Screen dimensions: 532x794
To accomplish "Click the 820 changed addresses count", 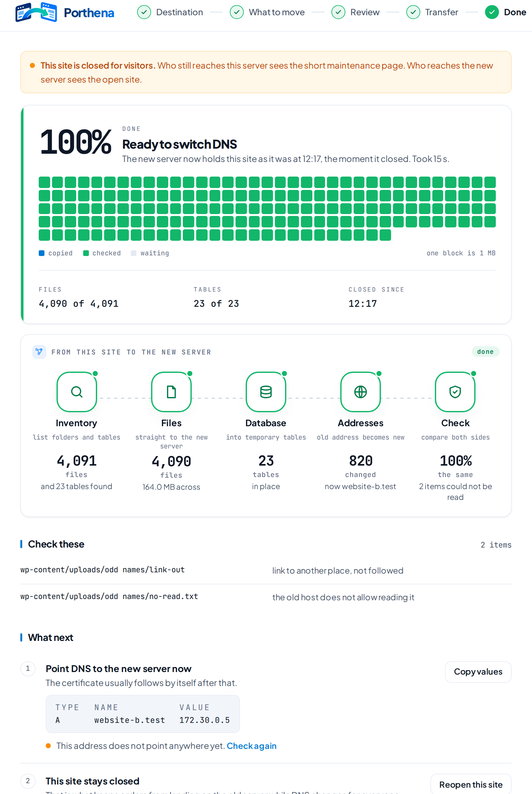I will (x=360, y=461).
